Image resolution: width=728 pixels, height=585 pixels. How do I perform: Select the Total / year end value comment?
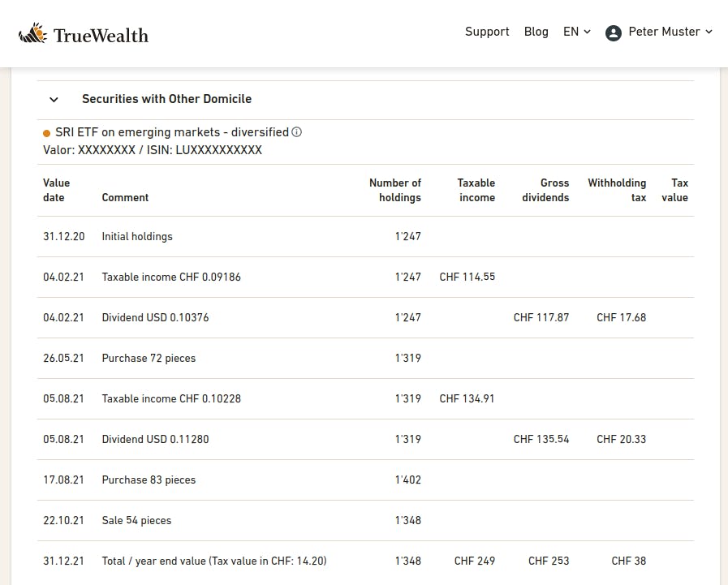click(x=214, y=561)
